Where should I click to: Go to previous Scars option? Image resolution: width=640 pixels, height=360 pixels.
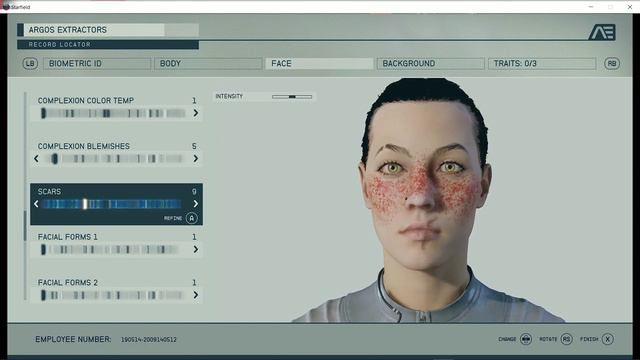tap(36, 204)
